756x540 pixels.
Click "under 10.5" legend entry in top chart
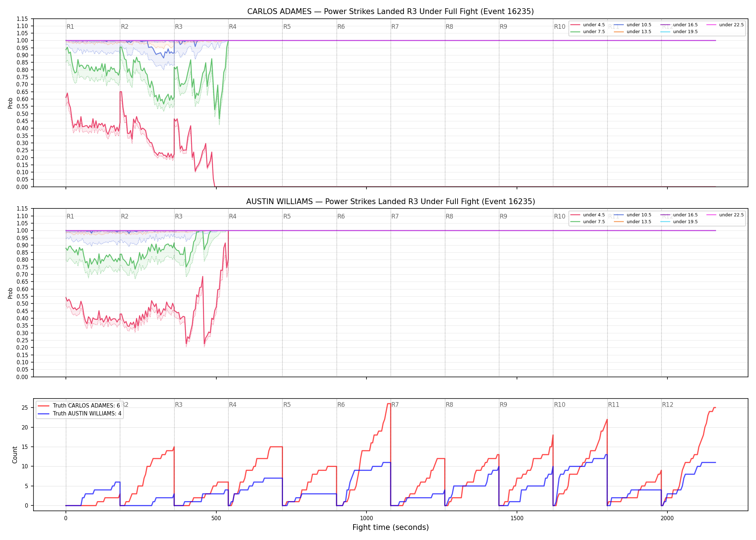pos(633,25)
